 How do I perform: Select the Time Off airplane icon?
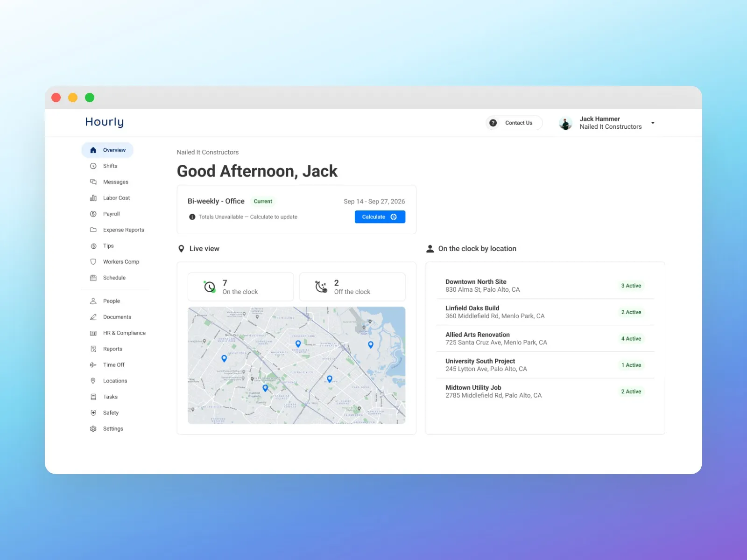[x=93, y=365]
